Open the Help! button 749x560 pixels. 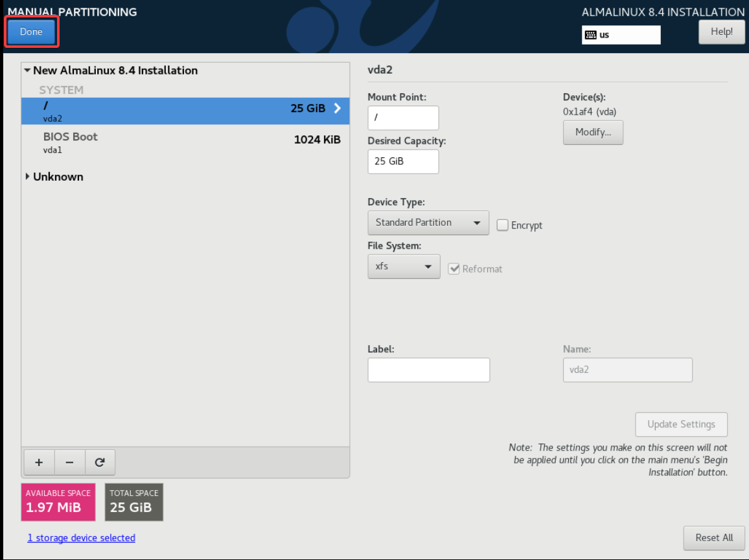(721, 32)
